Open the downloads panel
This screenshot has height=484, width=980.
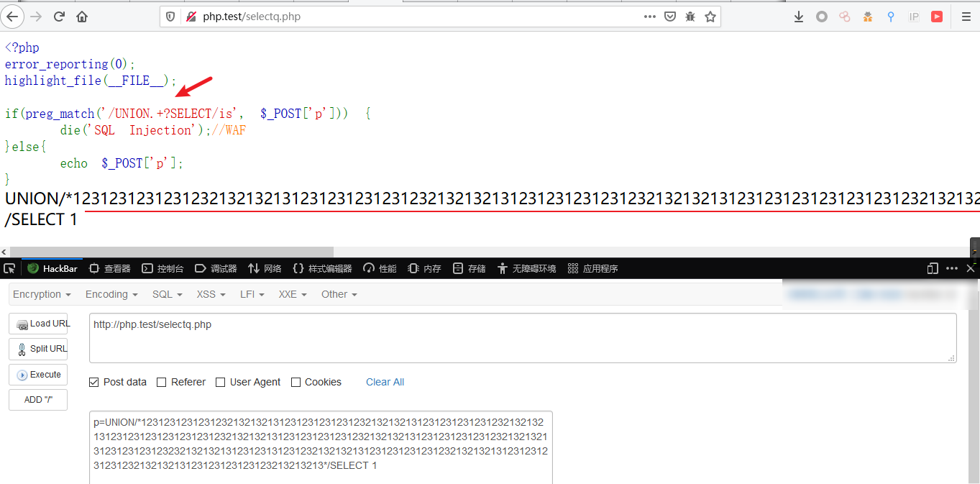pos(799,17)
